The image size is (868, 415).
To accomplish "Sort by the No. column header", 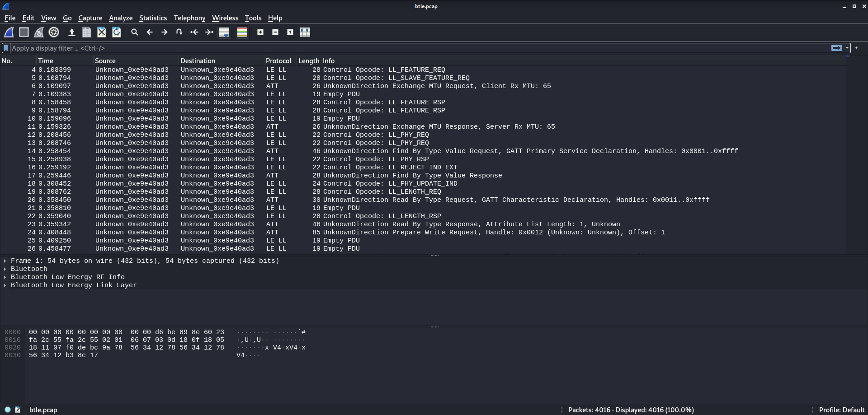I will tap(18, 61).
